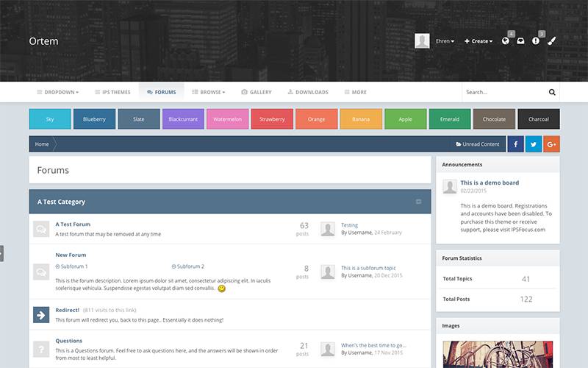Open the Questions forum link

pyautogui.click(x=68, y=341)
